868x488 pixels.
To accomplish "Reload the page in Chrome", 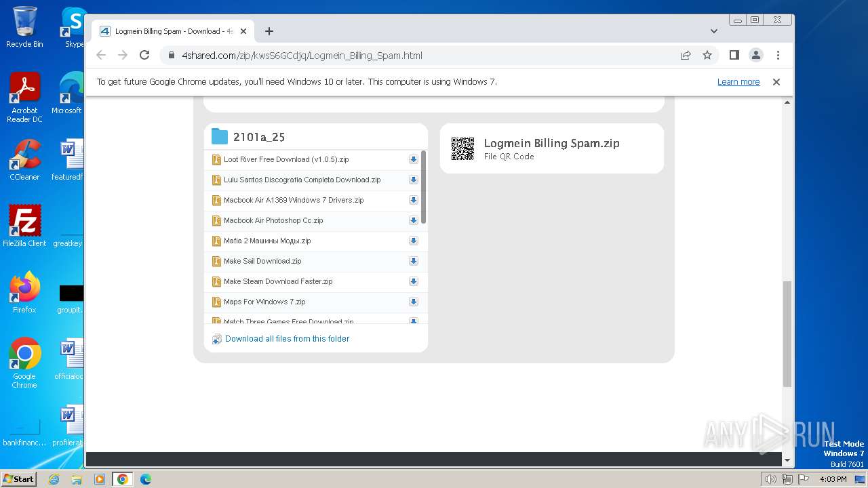I will coord(144,55).
